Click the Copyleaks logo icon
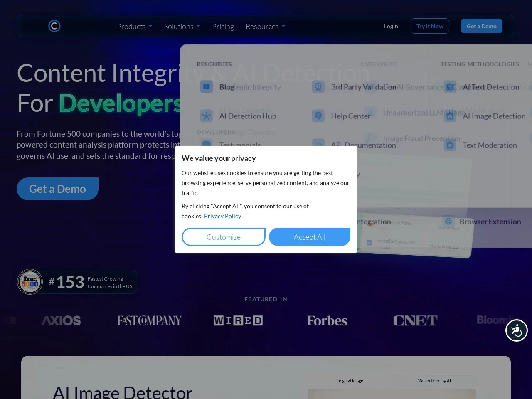 [x=54, y=26]
